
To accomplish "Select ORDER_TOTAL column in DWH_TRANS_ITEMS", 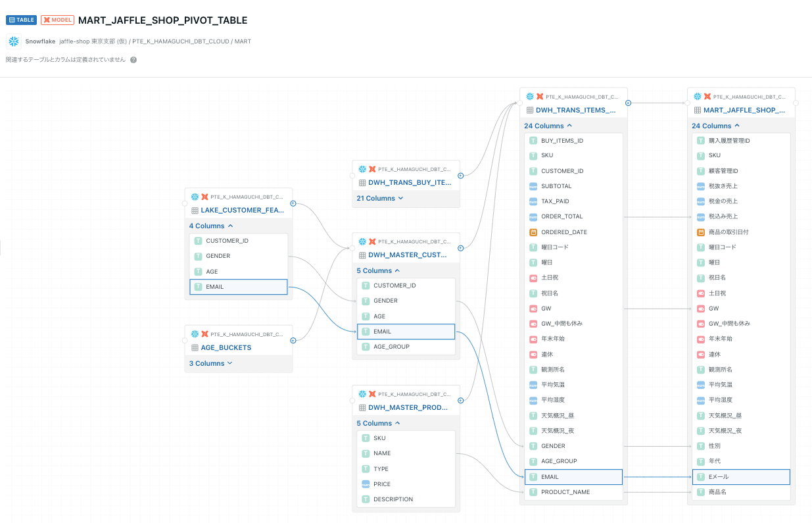I will [573, 216].
